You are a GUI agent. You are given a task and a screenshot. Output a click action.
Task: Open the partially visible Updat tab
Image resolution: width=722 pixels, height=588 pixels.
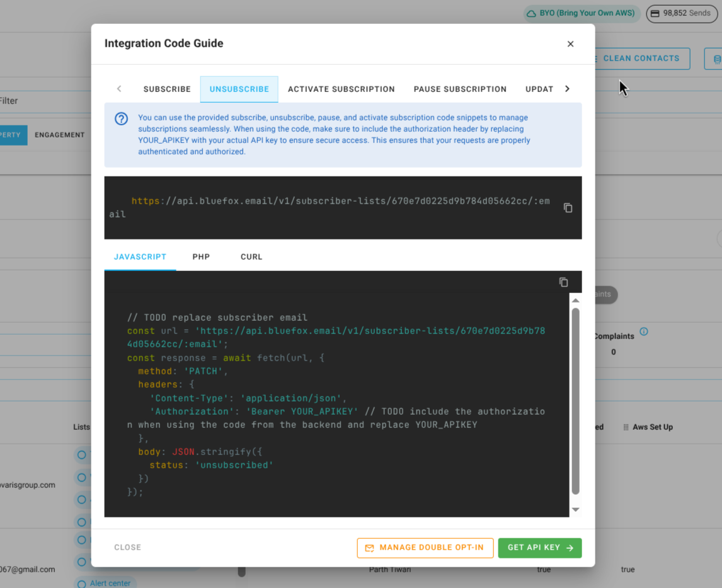[539, 89]
